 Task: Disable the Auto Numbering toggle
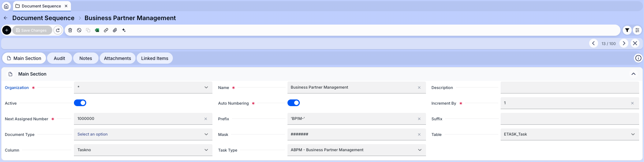(293, 103)
